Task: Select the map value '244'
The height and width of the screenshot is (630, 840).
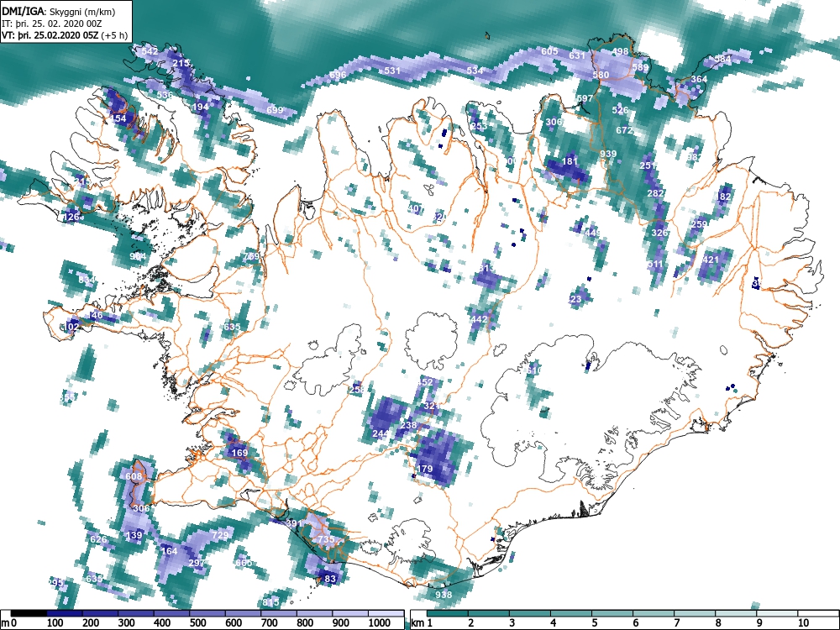Action: tap(381, 433)
